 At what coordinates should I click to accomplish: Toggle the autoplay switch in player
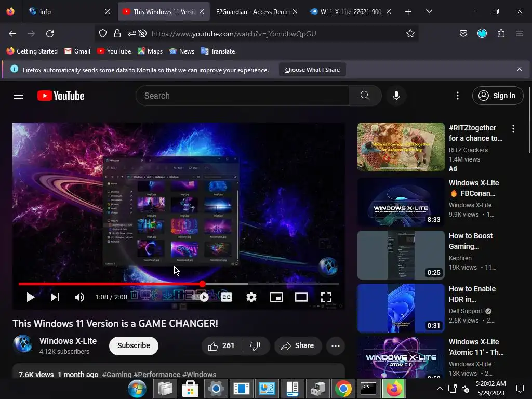[x=200, y=297]
